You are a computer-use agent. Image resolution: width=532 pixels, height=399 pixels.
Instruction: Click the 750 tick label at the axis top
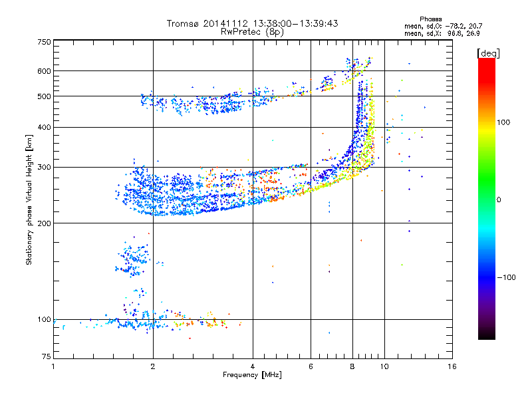[44, 42]
